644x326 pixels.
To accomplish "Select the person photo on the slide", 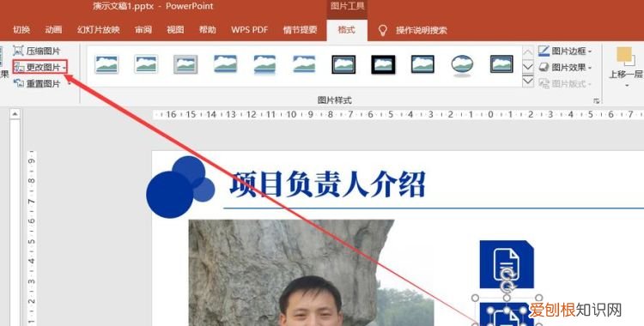I will (x=311, y=273).
